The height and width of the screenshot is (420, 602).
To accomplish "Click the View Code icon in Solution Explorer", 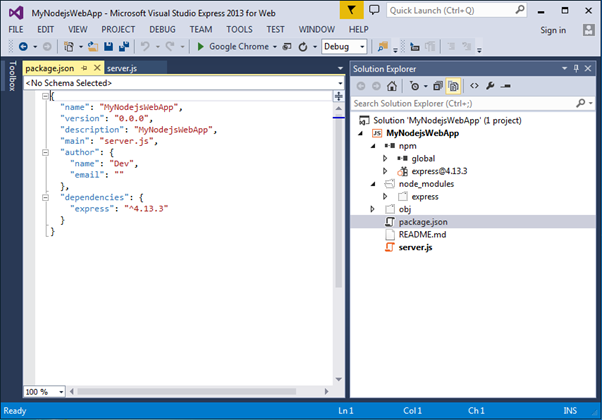I will pos(474,86).
